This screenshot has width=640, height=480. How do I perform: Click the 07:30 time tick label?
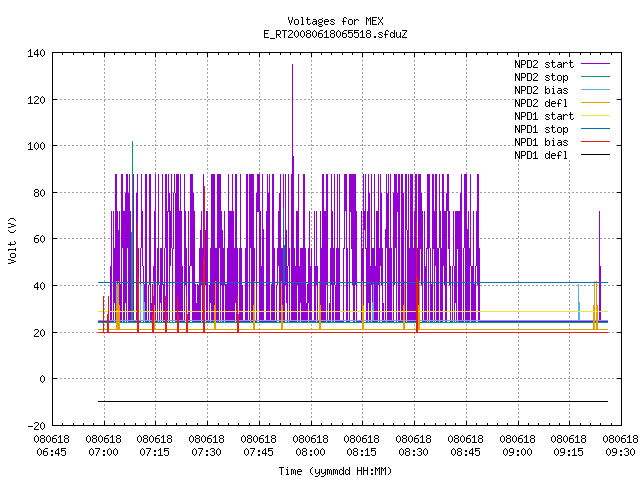click(207, 452)
